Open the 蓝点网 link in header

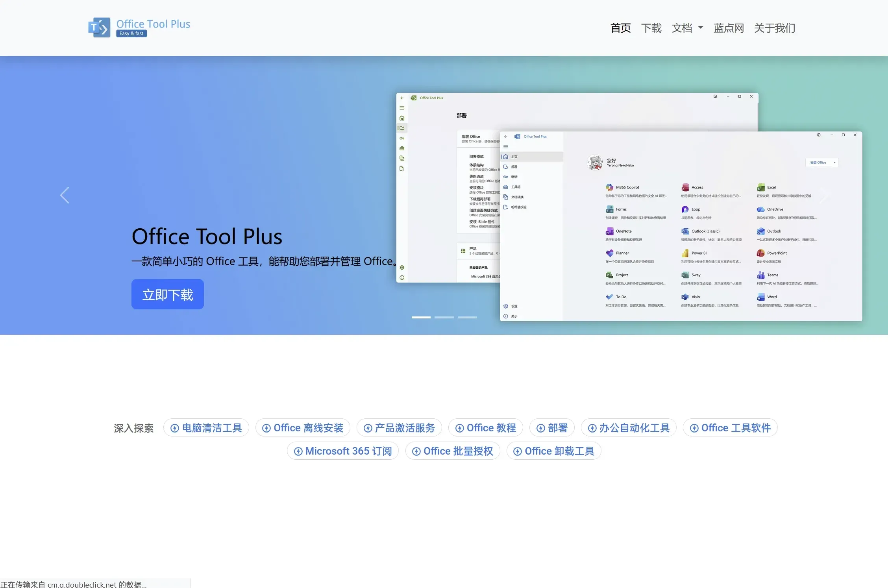coord(729,28)
